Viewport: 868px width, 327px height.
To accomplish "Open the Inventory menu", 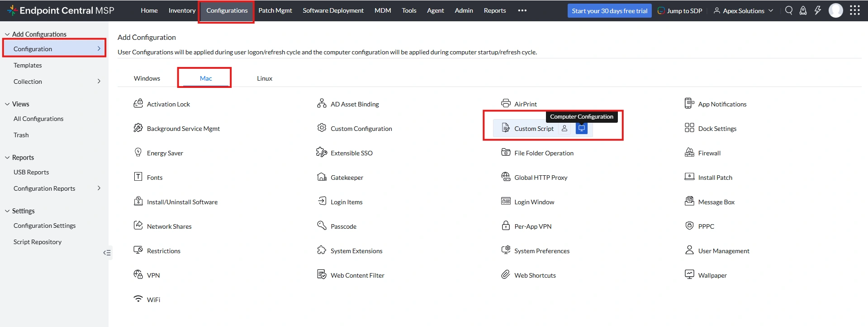I will (182, 10).
